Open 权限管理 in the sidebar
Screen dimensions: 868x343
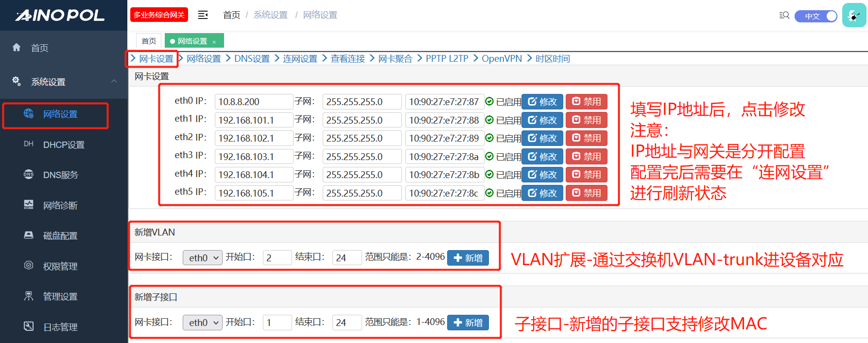coord(60,266)
